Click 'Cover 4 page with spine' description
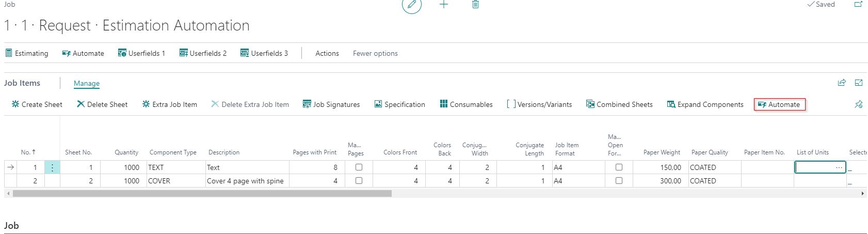This screenshot has width=868, height=234. pyautogui.click(x=245, y=181)
